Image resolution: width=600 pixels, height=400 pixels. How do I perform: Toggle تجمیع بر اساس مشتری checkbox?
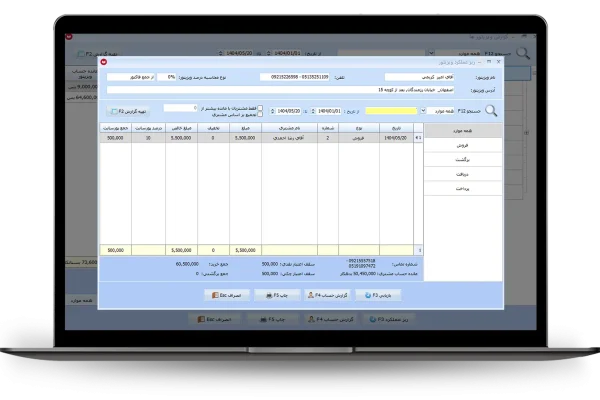[x=262, y=115]
